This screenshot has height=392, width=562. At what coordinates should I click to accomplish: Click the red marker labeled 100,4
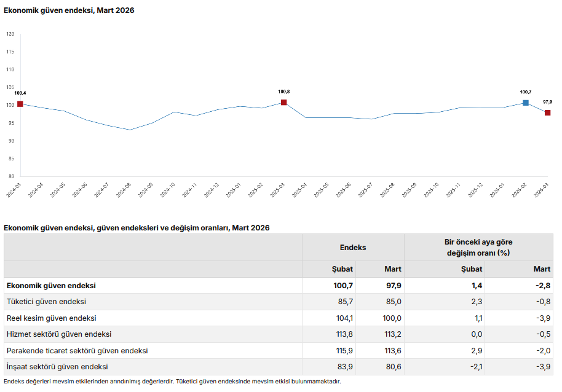(x=20, y=104)
